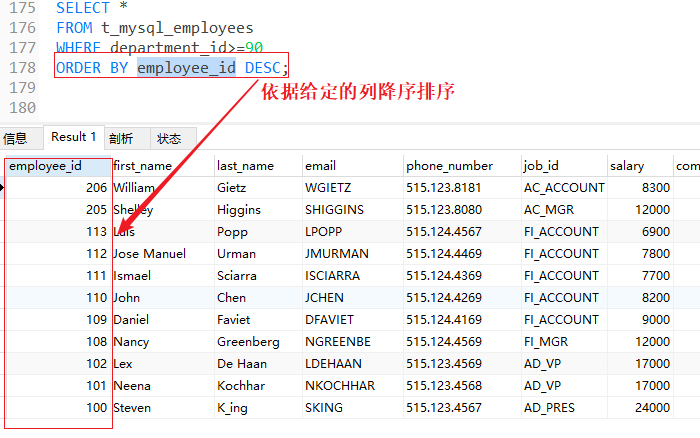Click email cell JMURMAN
Viewport: 700px width, 438px height.
tap(353, 254)
